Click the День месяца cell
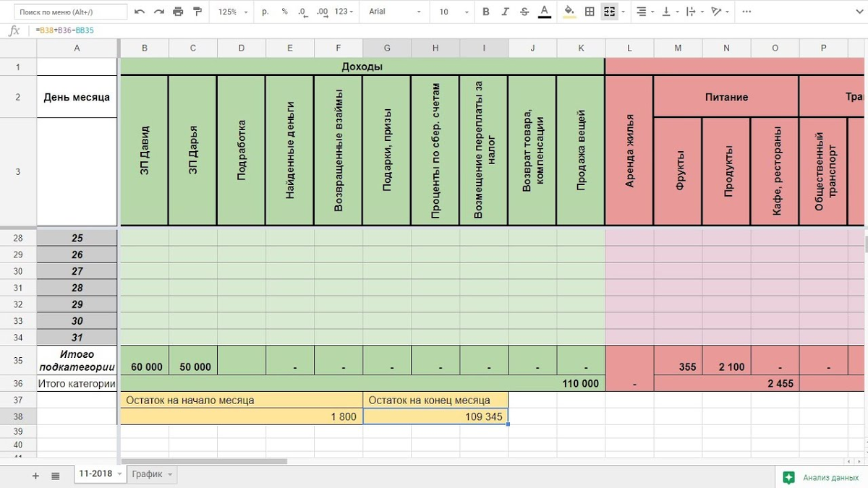Viewport: 868px width, 488px height. (77, 96)
